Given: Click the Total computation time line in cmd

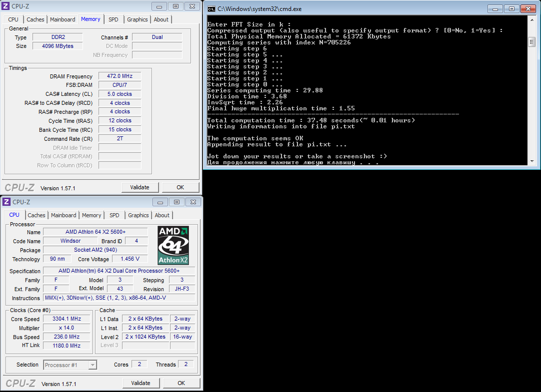Looking at the screenshot, I should click(x=311, y=120).
